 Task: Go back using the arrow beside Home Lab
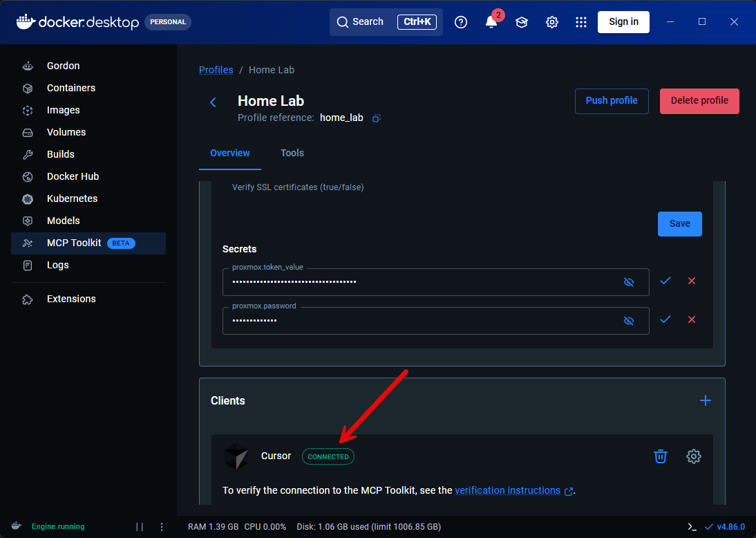[x=213, y=102]
